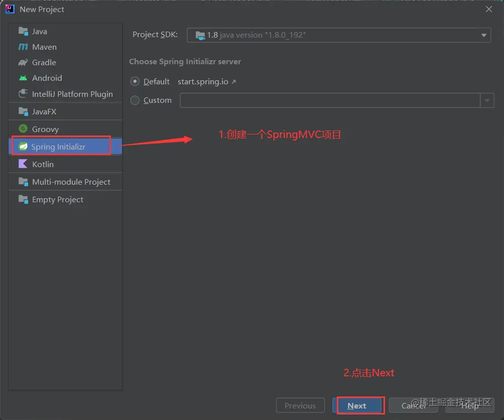Click the Previous button

pos(300,405)
